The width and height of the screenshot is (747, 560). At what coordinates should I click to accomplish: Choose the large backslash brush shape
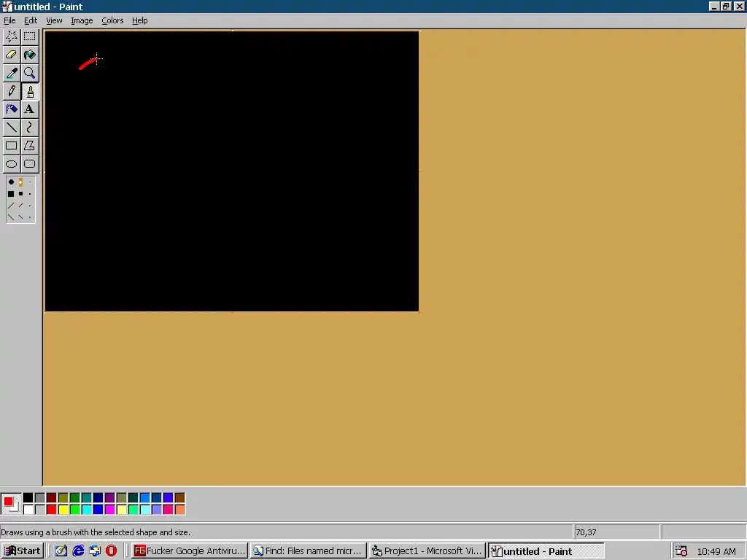pyautogui.click(x=11, y=217)
